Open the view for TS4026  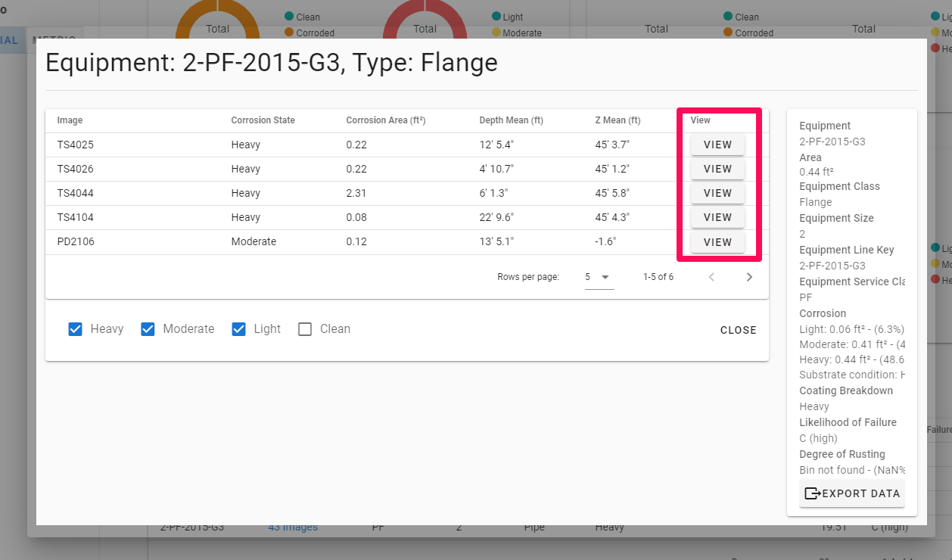tap(717, 169)
